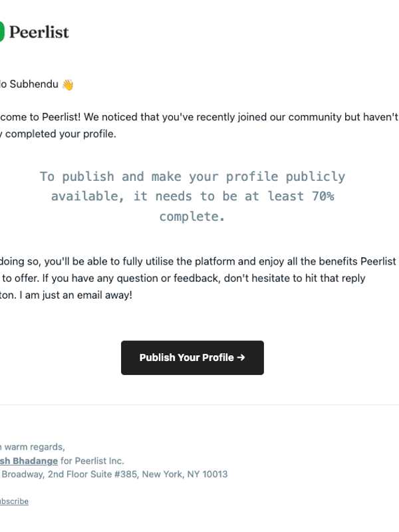Click the Welcome to Peerlist paragraph

[193, 124]
